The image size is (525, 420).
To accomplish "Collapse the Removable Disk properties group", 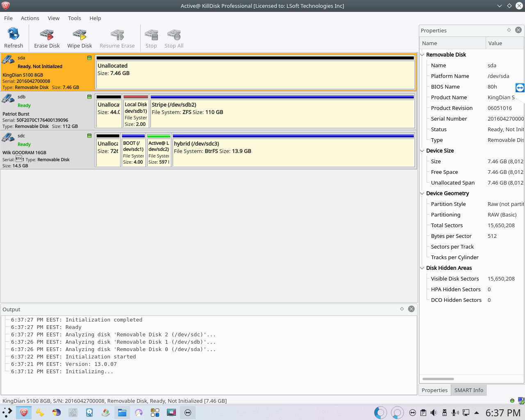I will (422, 55).
